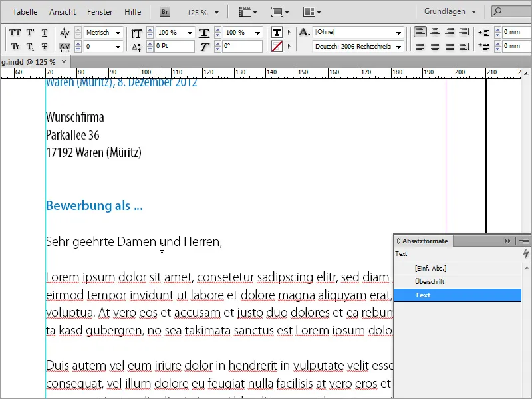
Task: Click the search field in application bar
Action: pos(511,11)
